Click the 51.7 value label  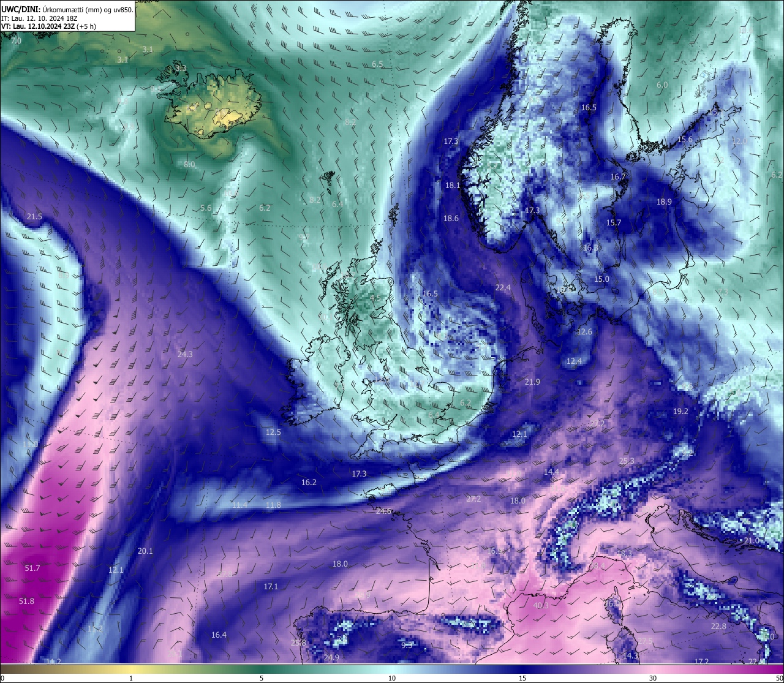pos(32,568)
